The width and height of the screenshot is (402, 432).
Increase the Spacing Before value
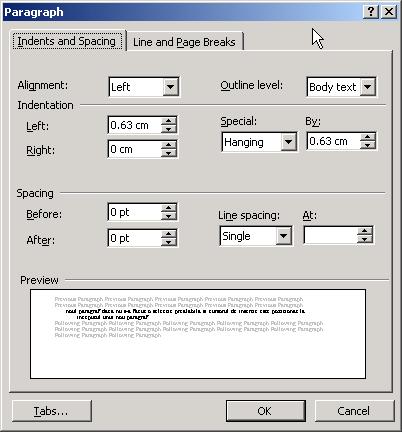[169, 208]
